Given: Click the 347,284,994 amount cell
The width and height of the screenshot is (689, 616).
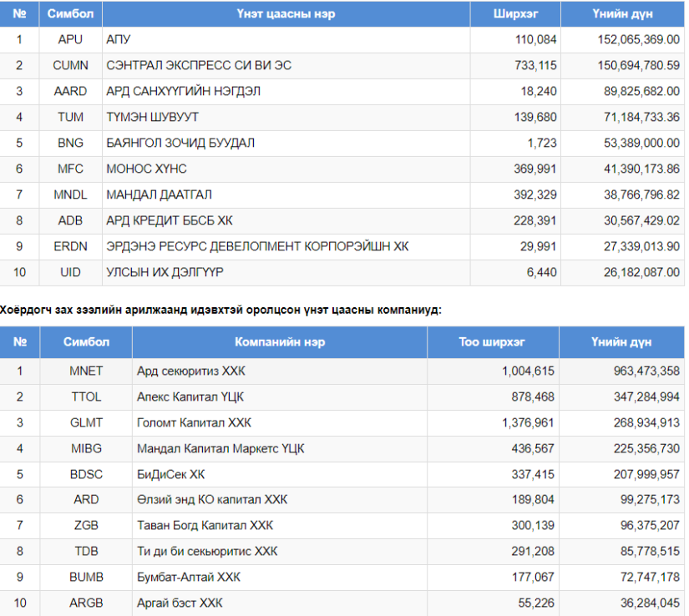Looking at the screenshot, I should (621, 397).
